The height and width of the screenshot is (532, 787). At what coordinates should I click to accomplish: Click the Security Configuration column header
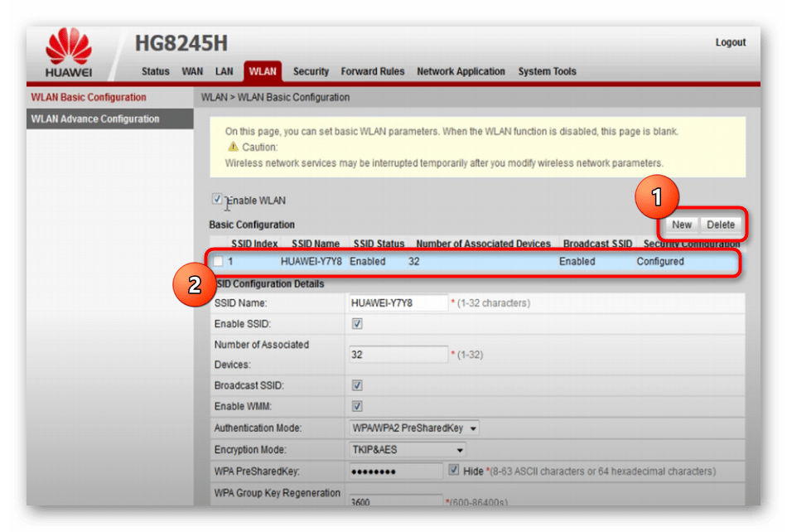(691, 244)
